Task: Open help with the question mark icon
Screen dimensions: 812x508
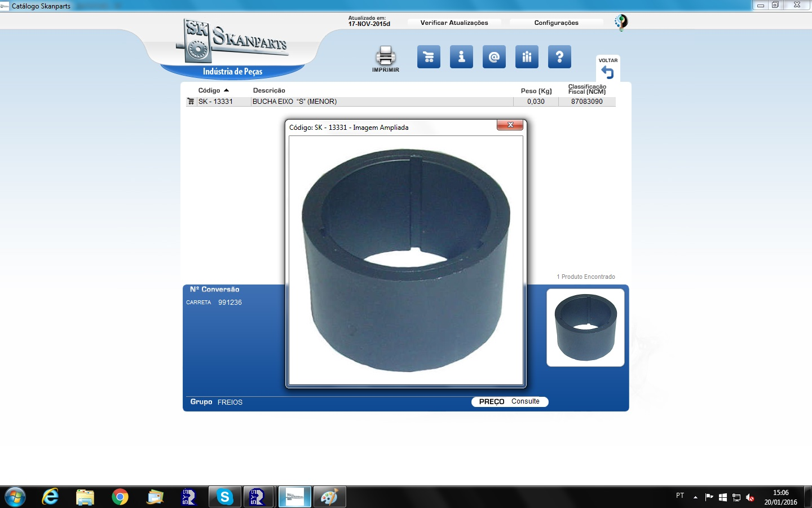Action: coord(559,57)
